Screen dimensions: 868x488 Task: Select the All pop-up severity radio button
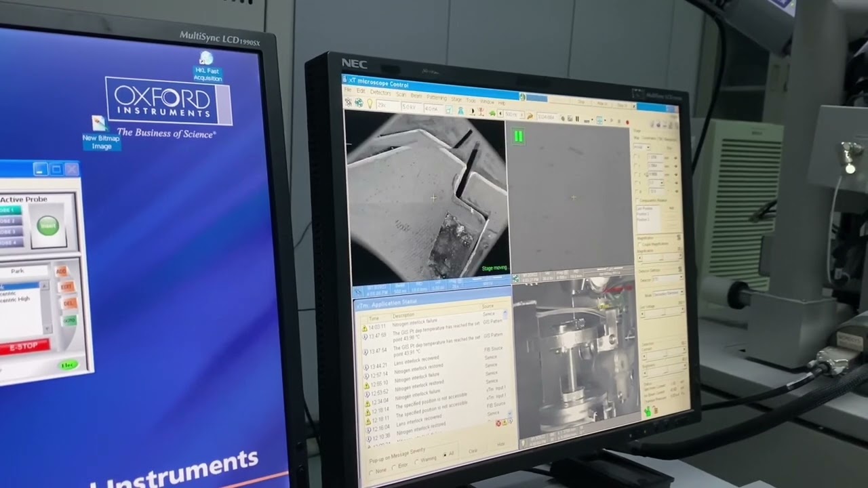pyautogui.click(x=445, y=455)
